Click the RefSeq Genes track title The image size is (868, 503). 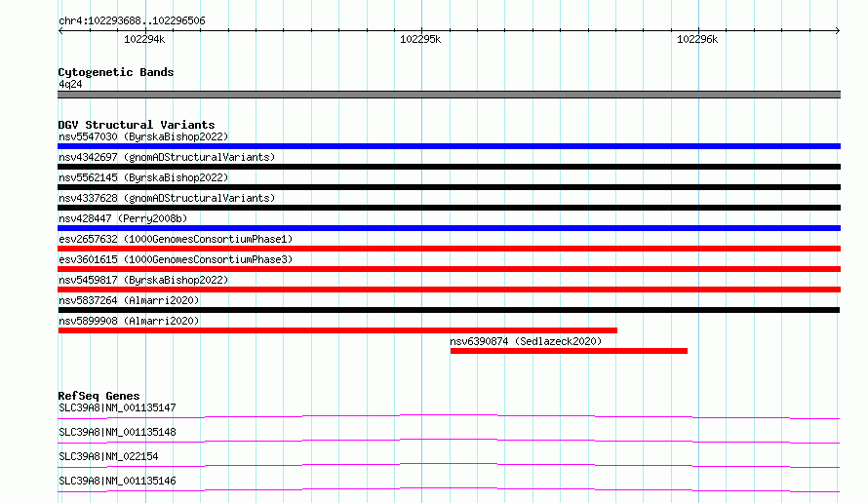coord(99,396)
